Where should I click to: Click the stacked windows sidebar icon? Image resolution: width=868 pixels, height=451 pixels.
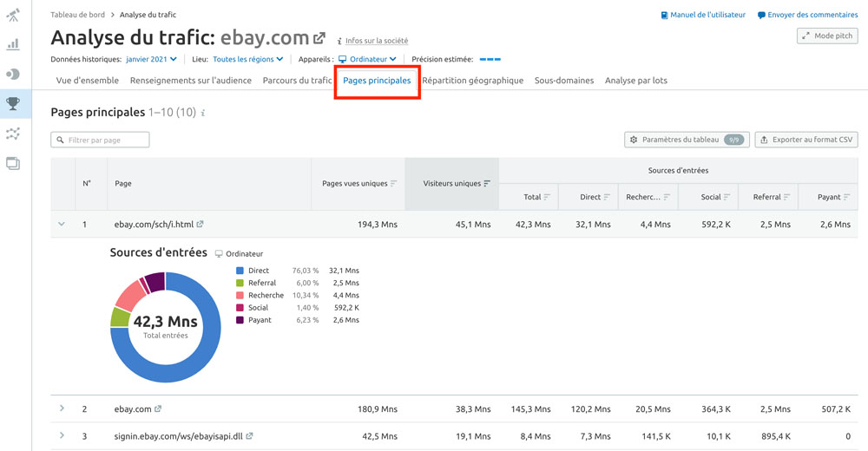tap(13, 163)
